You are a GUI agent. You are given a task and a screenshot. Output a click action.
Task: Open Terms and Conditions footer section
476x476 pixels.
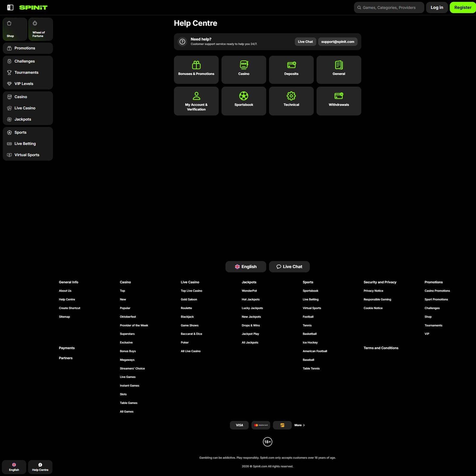click(381, 348)
